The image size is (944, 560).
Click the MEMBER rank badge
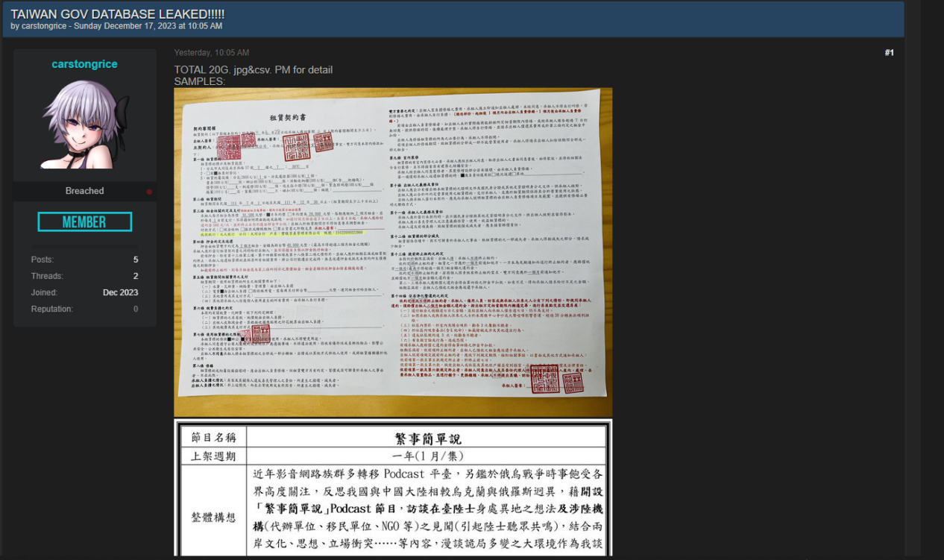[x=85, y=221]
